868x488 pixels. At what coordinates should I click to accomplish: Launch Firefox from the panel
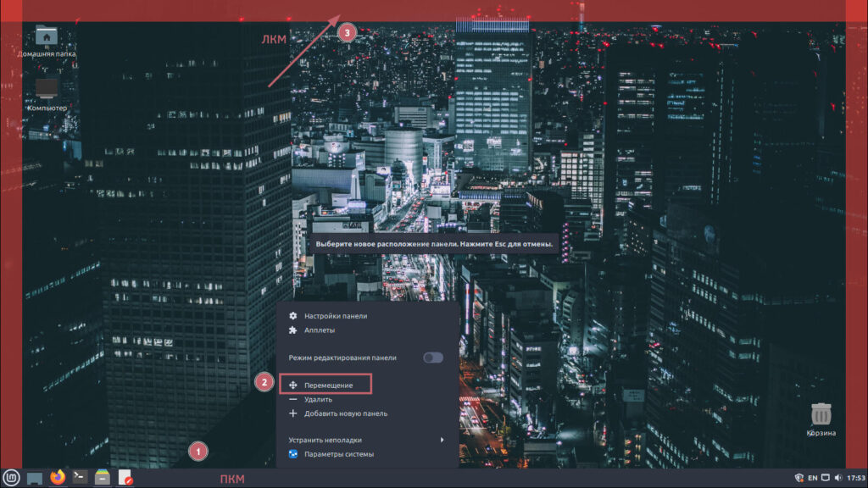click(58, 478)
